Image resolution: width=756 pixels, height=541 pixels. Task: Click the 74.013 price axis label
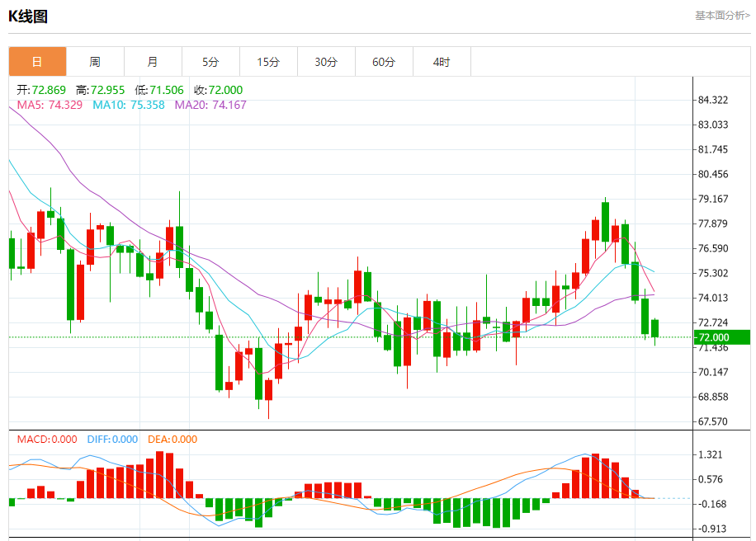[713, 298]
